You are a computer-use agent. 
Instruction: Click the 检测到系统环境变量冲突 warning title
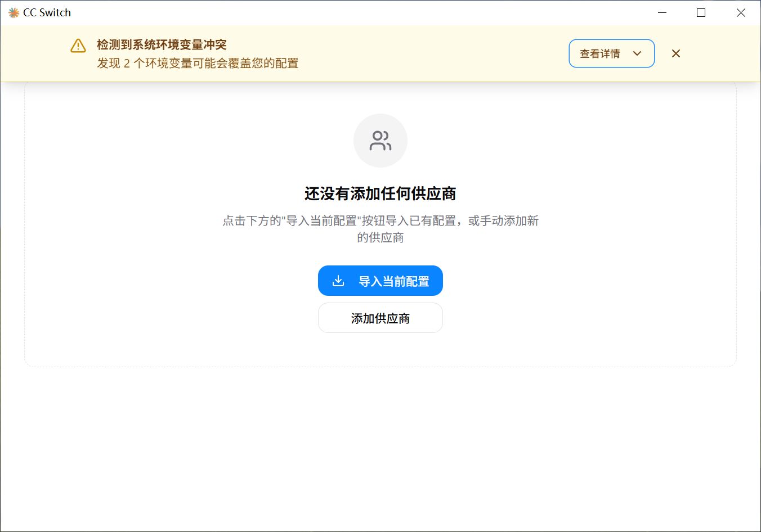coord(162,44)
